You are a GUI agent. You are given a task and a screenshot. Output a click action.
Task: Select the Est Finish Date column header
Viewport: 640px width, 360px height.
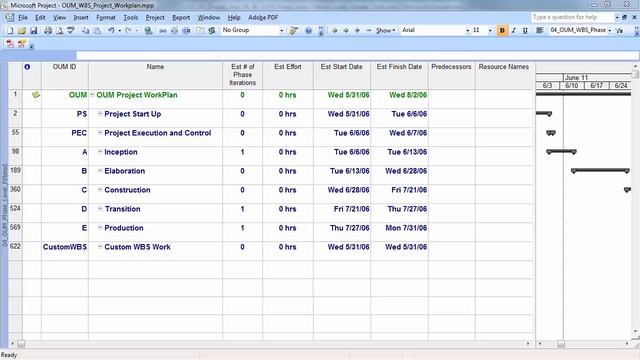[399, 75]
